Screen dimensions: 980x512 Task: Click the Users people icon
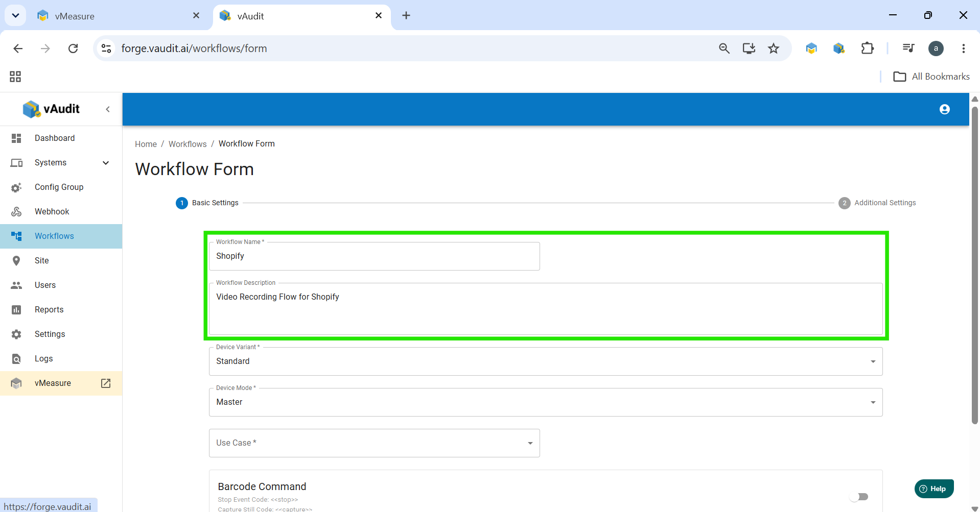tap(16, 285)
